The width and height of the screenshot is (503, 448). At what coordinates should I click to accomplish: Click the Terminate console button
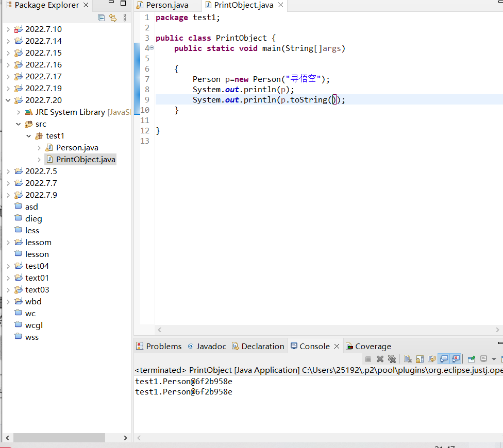368,359
